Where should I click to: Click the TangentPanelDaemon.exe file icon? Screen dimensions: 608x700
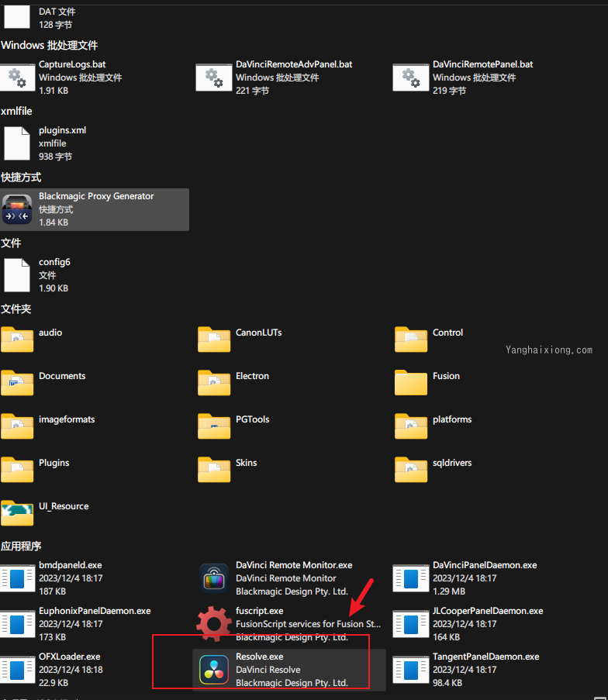[410, 669]
